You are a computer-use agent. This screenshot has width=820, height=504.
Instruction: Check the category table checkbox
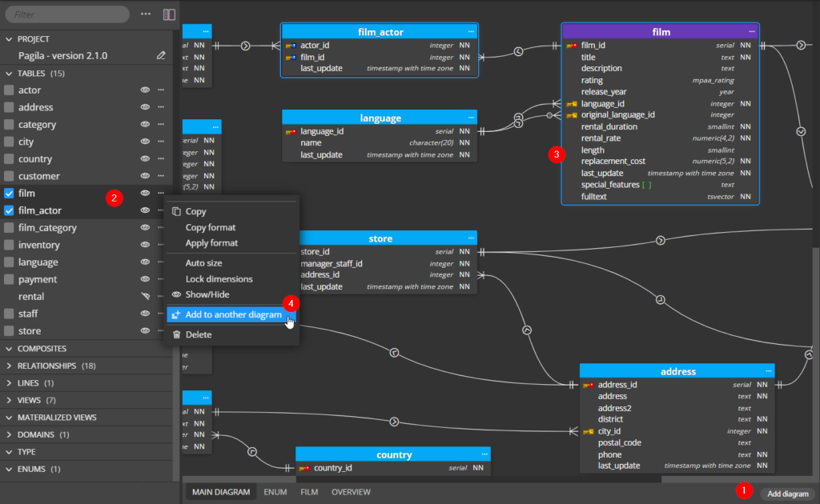[9, 124]
